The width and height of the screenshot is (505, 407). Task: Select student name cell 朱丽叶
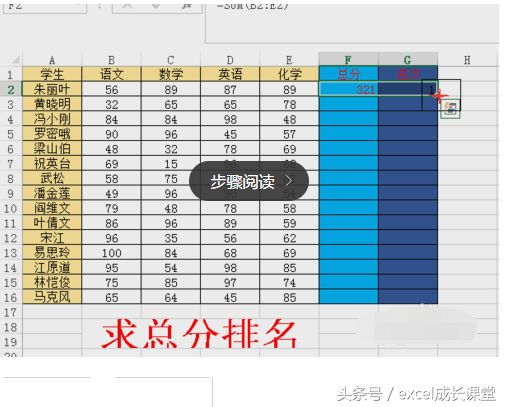52,89
